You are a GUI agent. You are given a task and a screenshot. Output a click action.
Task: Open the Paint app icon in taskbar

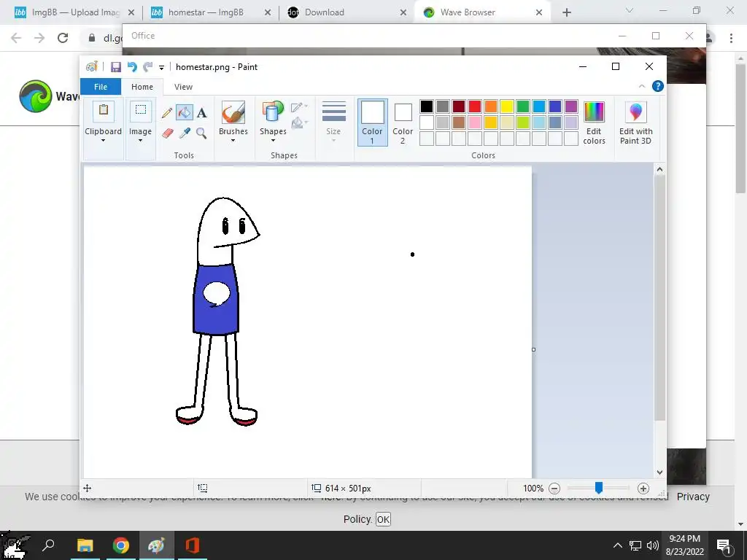156,545
